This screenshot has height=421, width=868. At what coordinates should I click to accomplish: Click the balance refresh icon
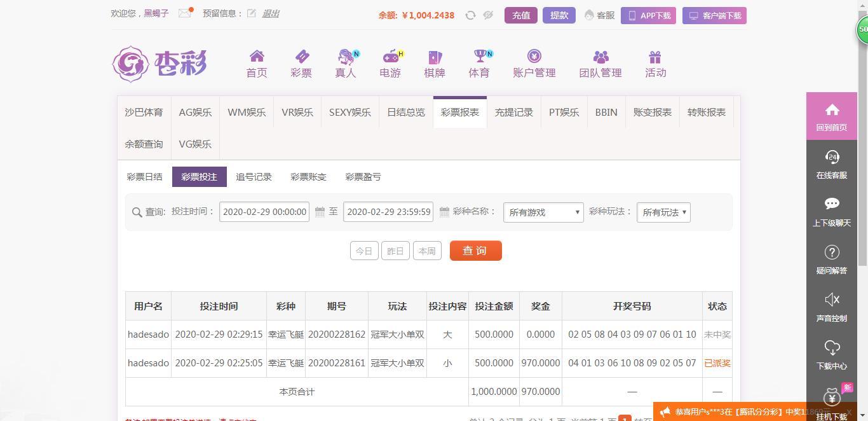[x=470, y=15]
